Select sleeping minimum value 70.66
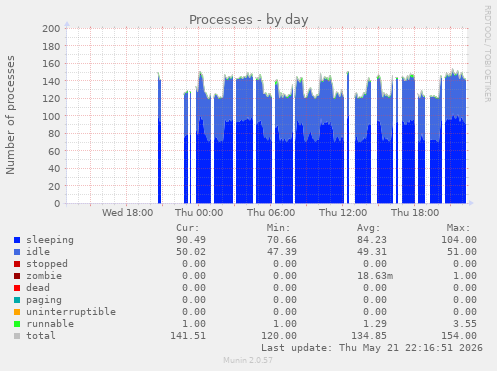Screen dimensions: 497x371 [x=282, y=240]
